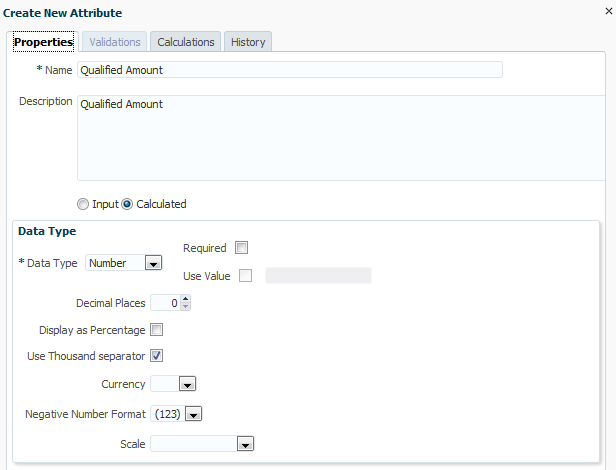The width and height of the screenshot is (616, 470).
Task: Select the Input radio button
Action: point(84,204)
